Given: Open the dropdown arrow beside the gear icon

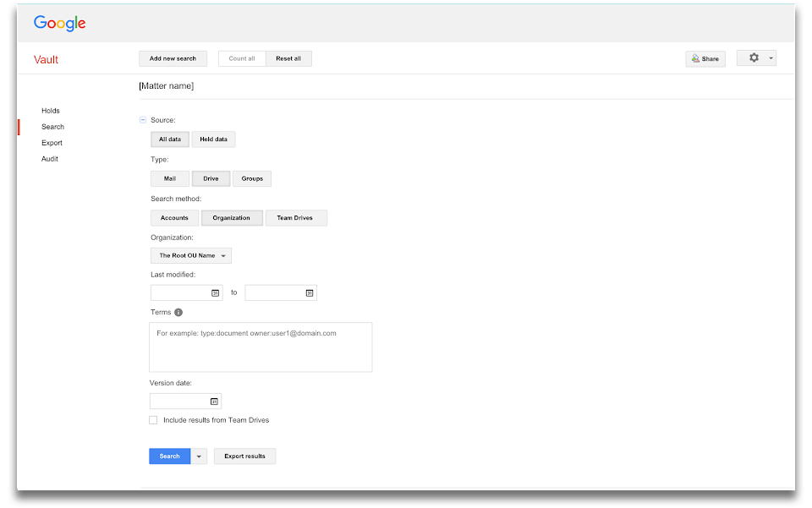Looking at the screenshot, I should [x=771, y=57].
